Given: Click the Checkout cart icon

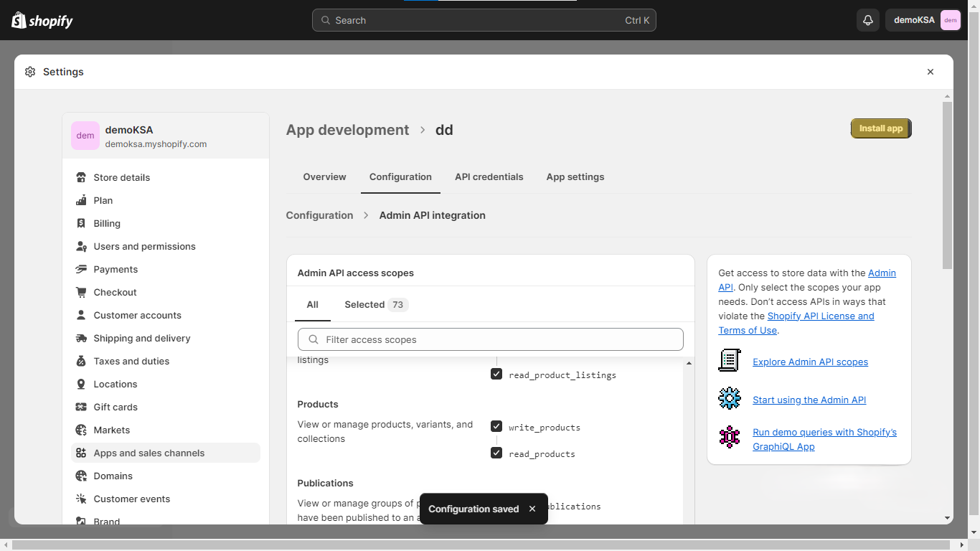Looking at the screenshot, I should click(81, 292).
